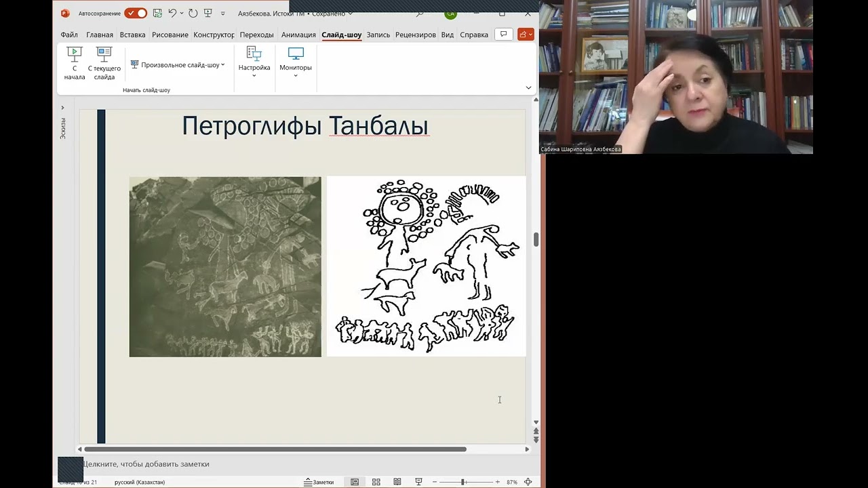Click the русский (Казахстан) language indicator
This screenshot has height=488, width=868.
[x=140, y=482]
